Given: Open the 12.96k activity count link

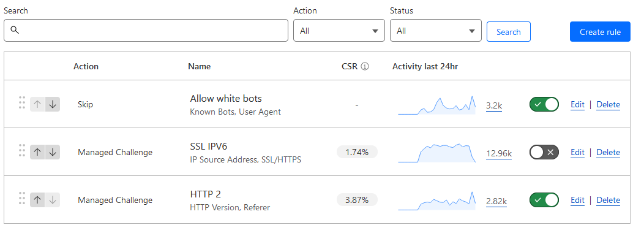Looking at the screenshot, I should pyautogui.click(x=498, y=154).
